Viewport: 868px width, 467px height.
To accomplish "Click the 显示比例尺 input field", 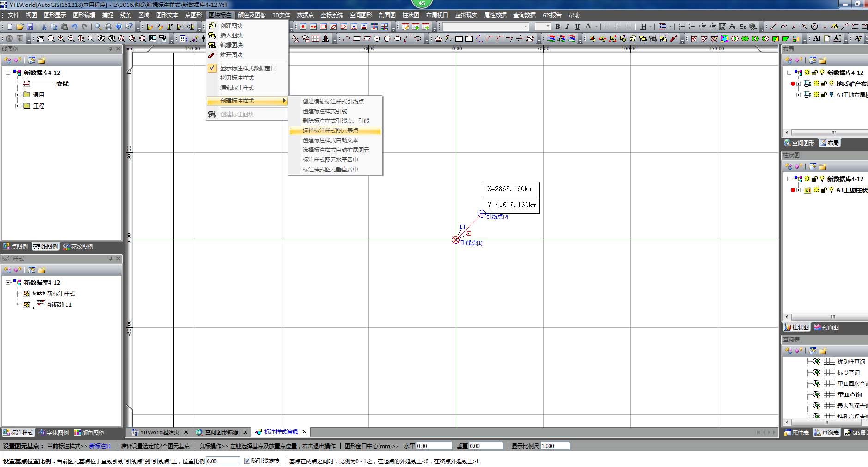I will 555,446.
